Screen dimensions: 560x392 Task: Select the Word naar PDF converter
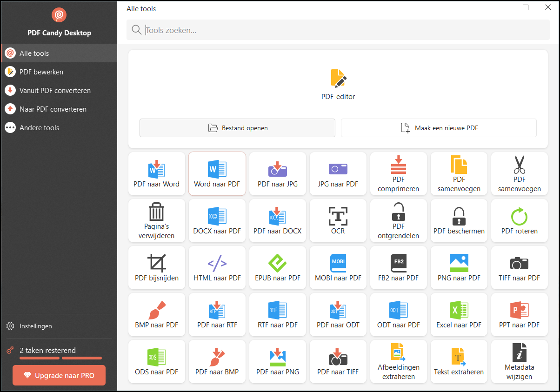tap(217, 173)
